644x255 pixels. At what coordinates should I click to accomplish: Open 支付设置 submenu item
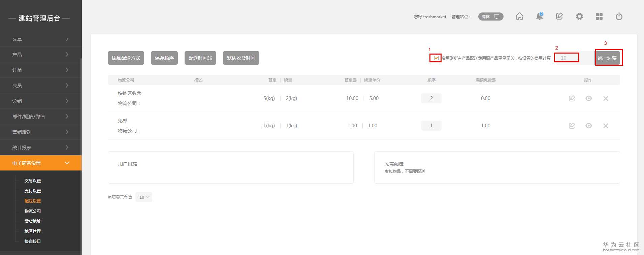tap(33, 191)
